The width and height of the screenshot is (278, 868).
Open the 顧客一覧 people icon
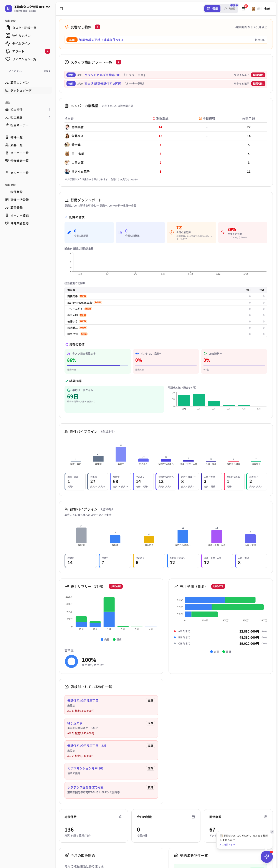click(x=7, y=145)
